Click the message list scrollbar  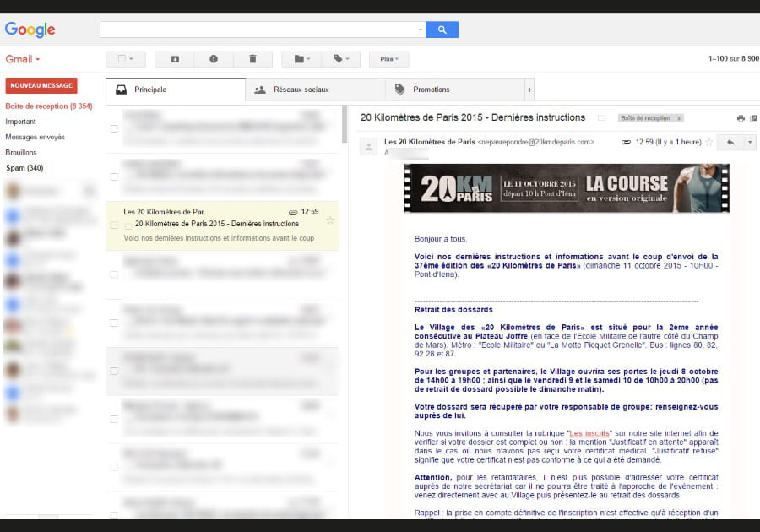point(345,124)
